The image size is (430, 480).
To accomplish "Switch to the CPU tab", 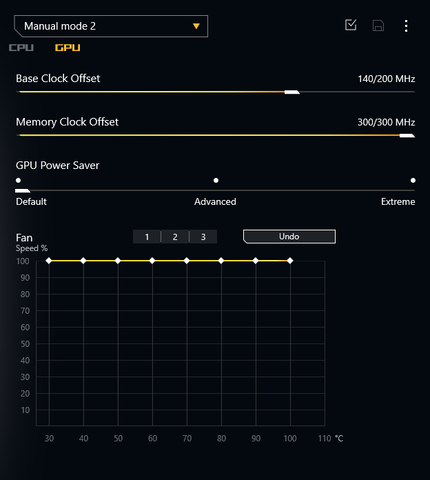I will click(21, 48).
